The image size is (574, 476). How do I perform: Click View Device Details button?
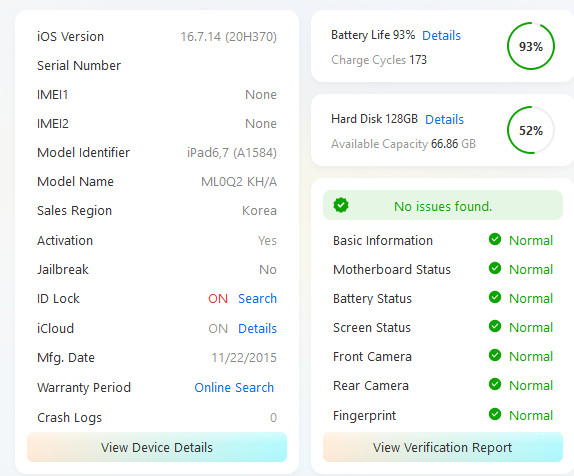point(157,447)
